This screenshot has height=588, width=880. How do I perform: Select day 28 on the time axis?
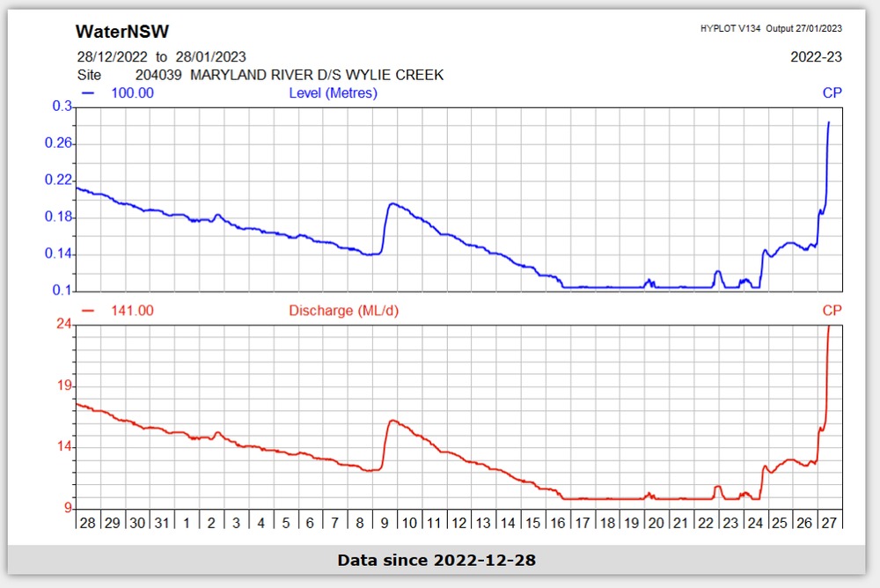coord(87,522)
